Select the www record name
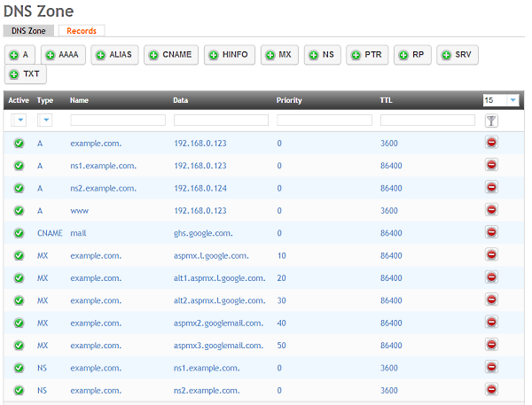532x405 pixels. 80,211
